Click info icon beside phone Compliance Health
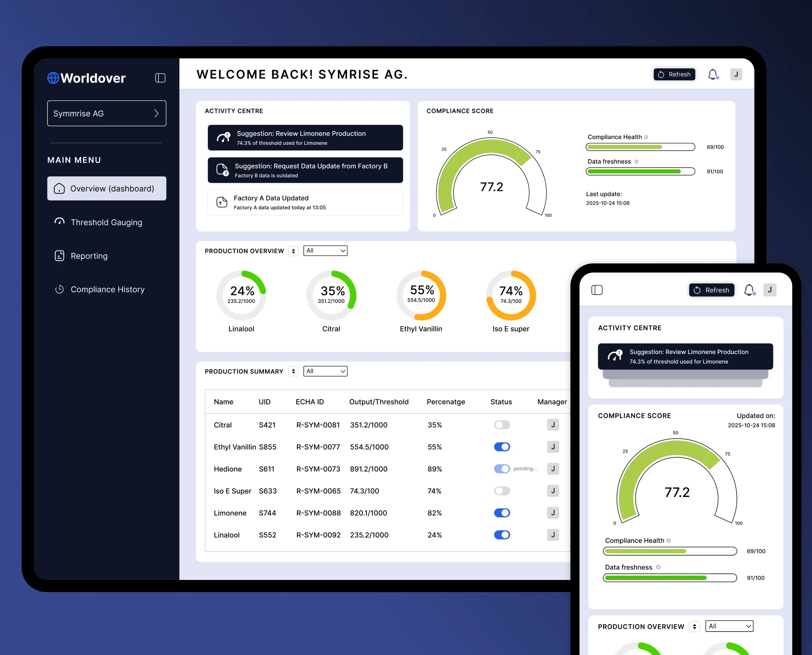The width and height of the screenshot is (812, 655). [669, 541]
